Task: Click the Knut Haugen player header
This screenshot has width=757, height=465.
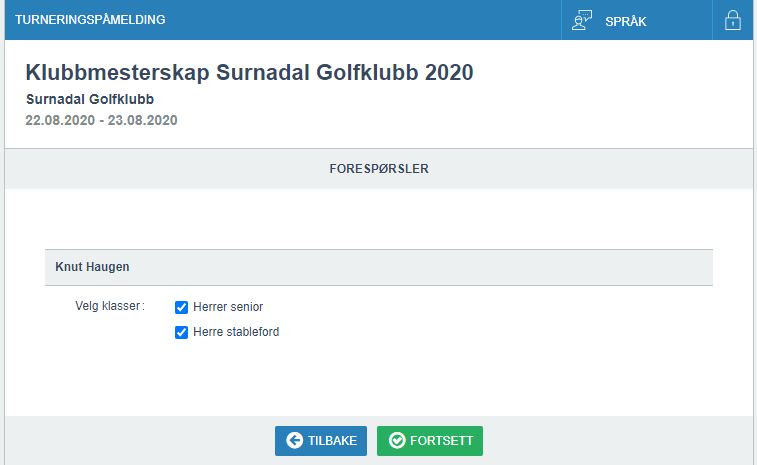Action: pos(92,267)
